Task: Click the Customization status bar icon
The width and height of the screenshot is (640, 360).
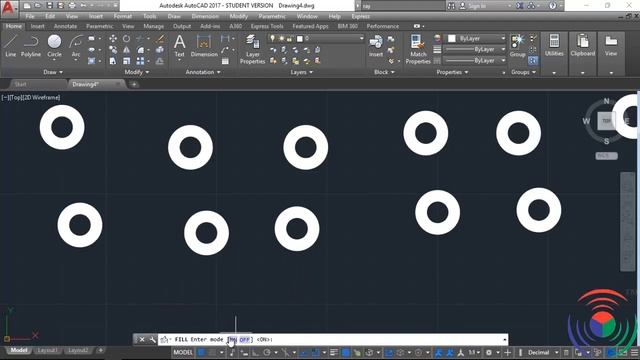Action: point(634,352)
